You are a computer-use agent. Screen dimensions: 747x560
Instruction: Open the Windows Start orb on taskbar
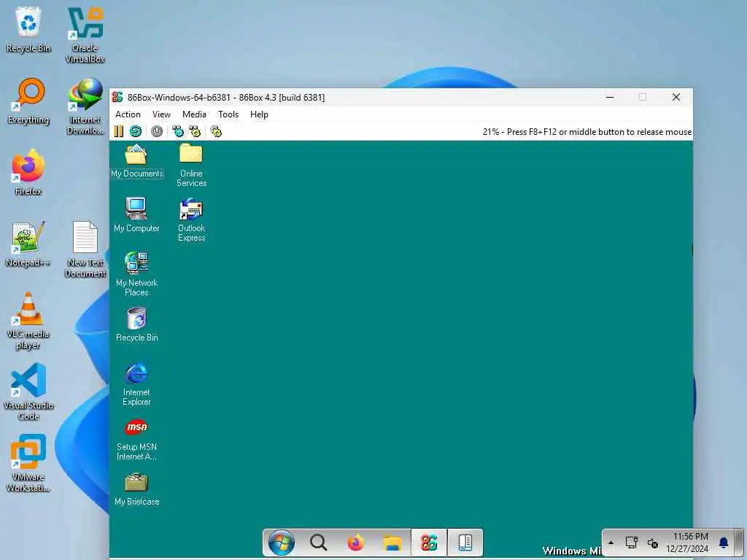coord(281,542)
